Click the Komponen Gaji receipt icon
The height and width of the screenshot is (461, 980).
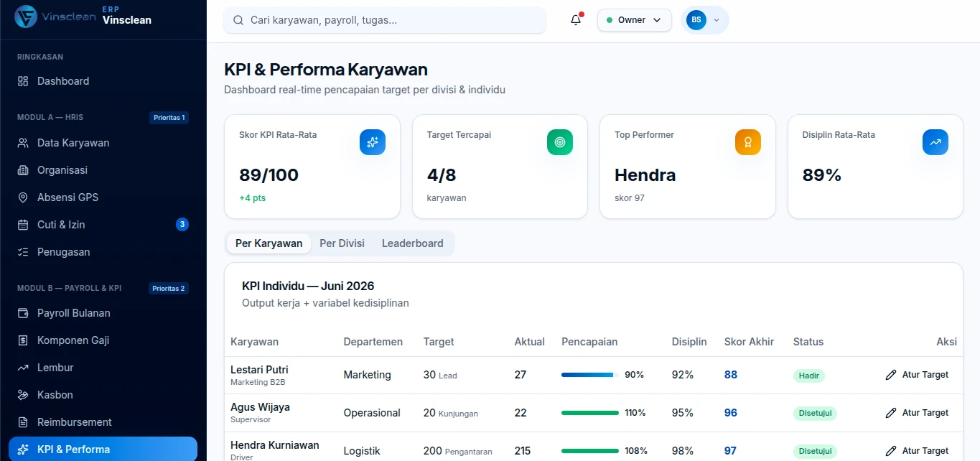point(23,340)
